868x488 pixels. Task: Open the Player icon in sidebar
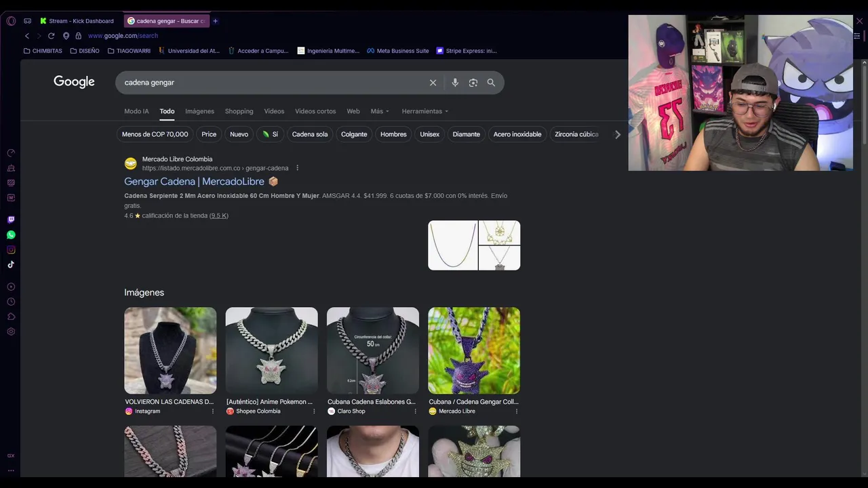11,287
